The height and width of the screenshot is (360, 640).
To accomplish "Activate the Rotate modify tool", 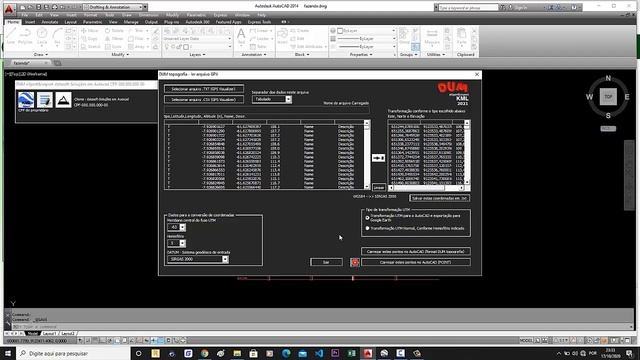I will pos(114,31).
